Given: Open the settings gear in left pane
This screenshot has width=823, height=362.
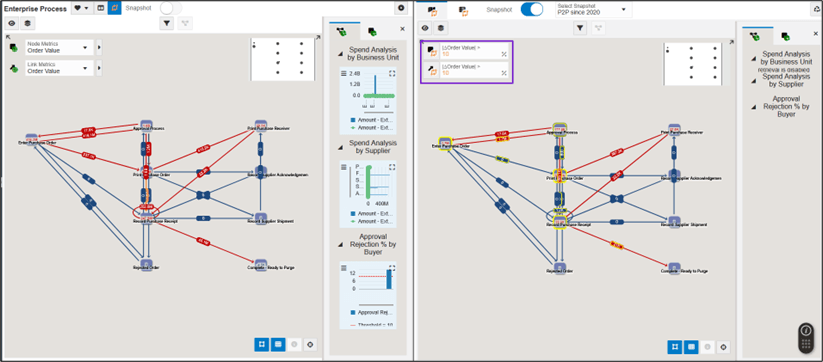Looking at the screenshot, I should pyautogui.click(x=401, y=8).
